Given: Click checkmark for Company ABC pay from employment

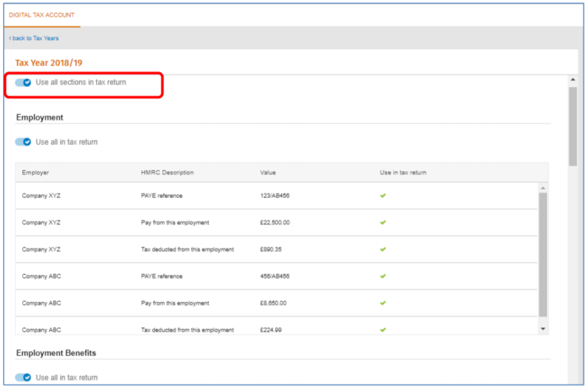Looking at the screenshot, I should coord(383,303).
